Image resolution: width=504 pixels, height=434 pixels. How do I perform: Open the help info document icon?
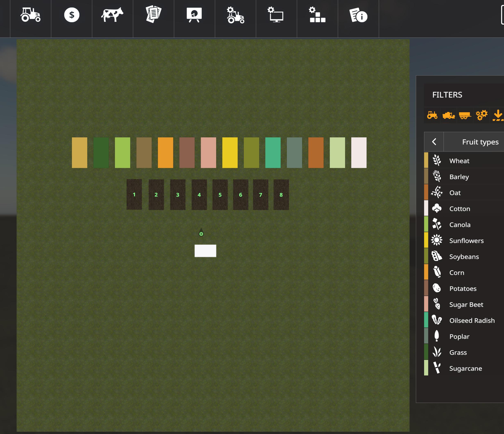point(358,15)
